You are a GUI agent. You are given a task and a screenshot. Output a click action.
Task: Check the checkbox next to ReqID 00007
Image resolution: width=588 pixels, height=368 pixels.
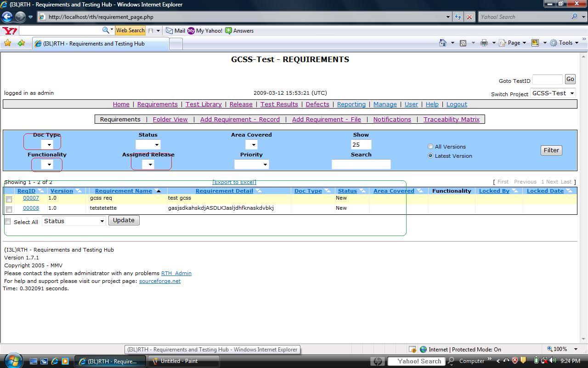pos(8,199)
